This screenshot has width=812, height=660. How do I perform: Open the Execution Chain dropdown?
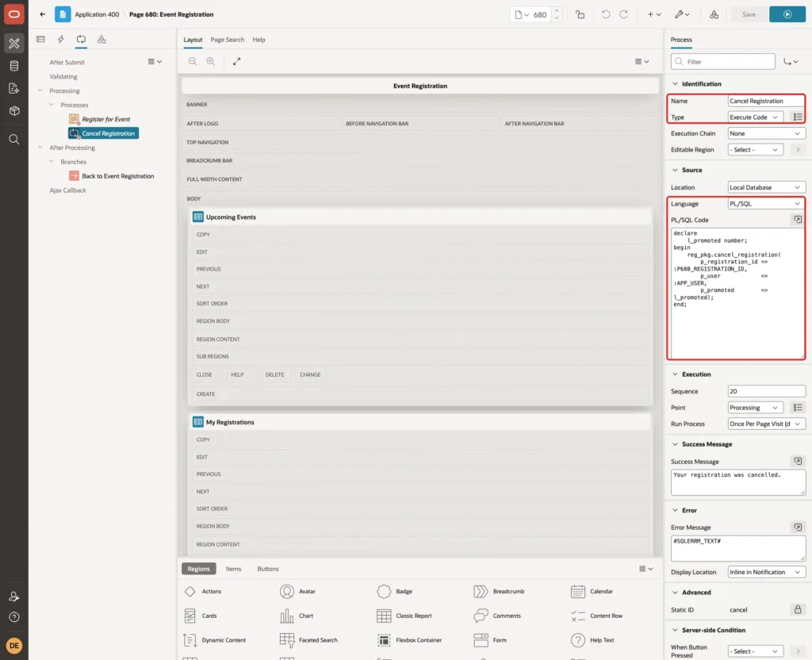click(767, 133)
